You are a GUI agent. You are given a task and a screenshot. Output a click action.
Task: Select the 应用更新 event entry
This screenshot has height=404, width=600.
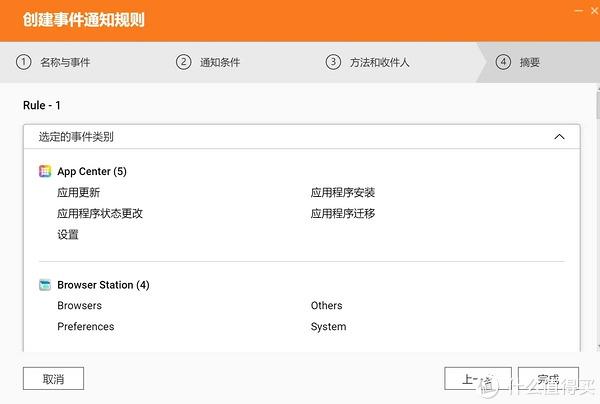click(78, 192)
